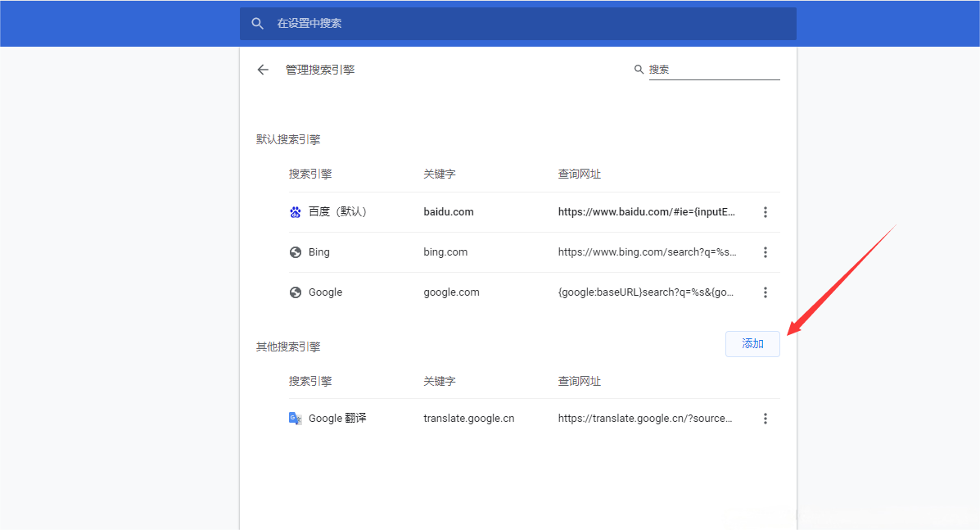Click the 默认搜索引擎 section heading

pos(288,139)
